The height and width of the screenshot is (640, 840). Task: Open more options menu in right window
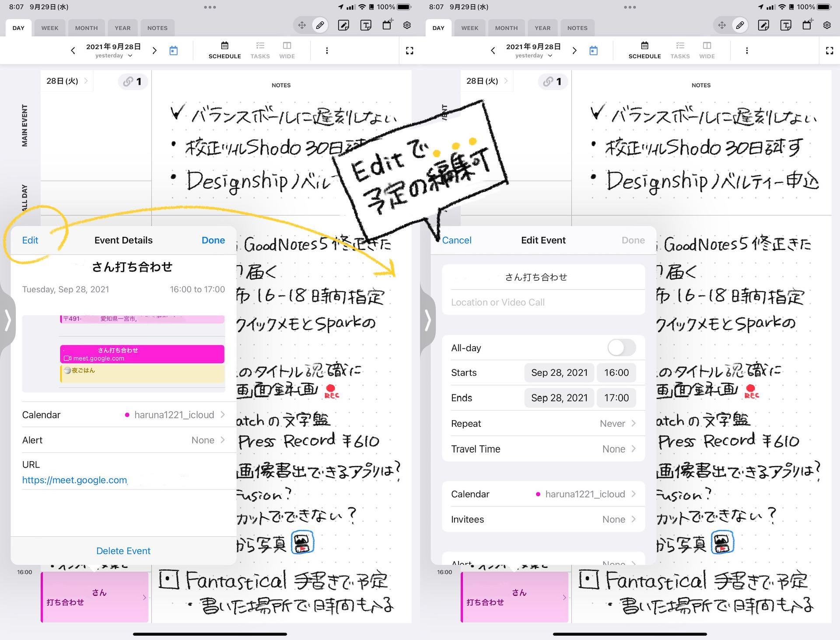(x=747, y=51)
